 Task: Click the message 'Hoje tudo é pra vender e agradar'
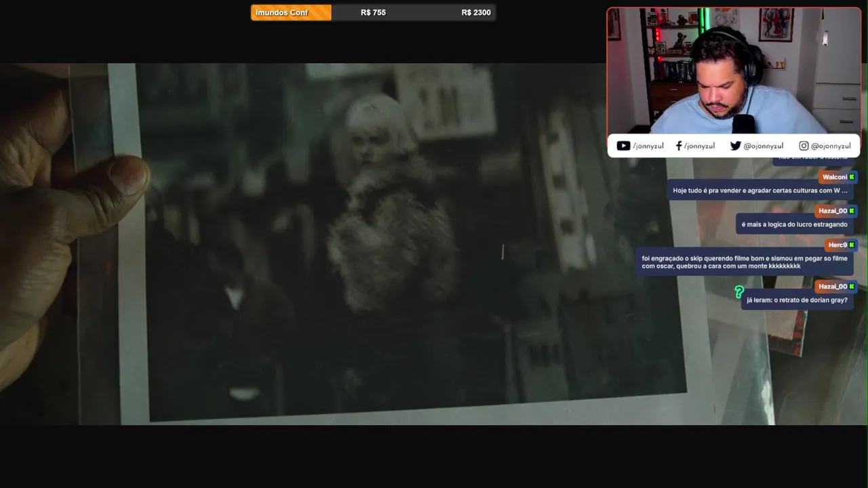[760, 190]
